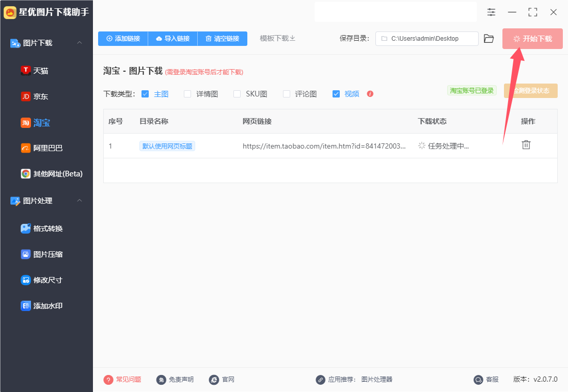Click the 网页链接 column header
This screenshot has width=568, height=392.
257,121
